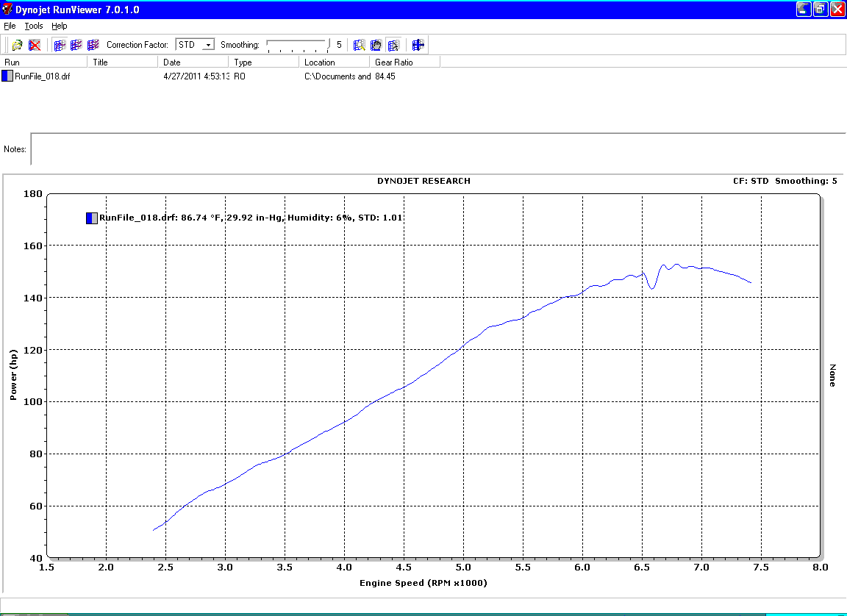The width and height of the screenshot is (847, 616).
Task: Click the Gear Ratio column header
Action: click(394, 62)
